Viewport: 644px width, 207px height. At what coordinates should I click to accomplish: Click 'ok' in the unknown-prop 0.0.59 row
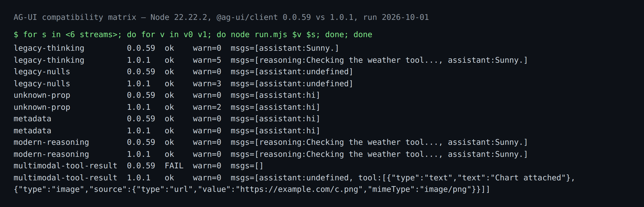pos(169,95)
